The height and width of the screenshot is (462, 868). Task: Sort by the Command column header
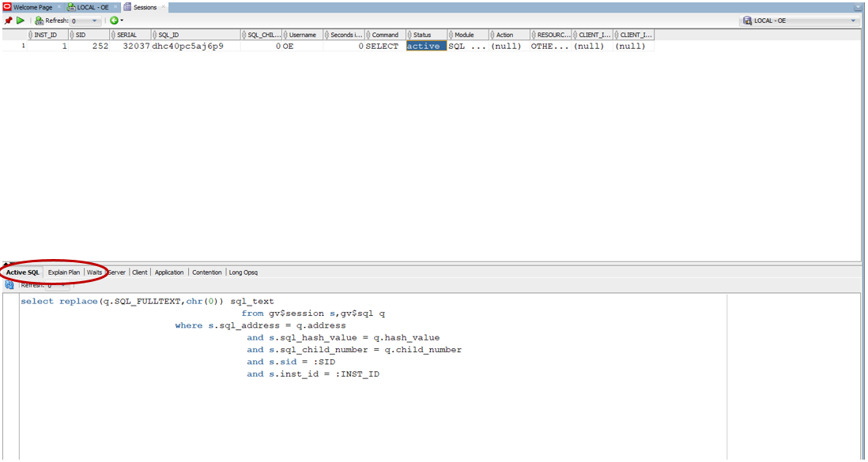point(385,35)
